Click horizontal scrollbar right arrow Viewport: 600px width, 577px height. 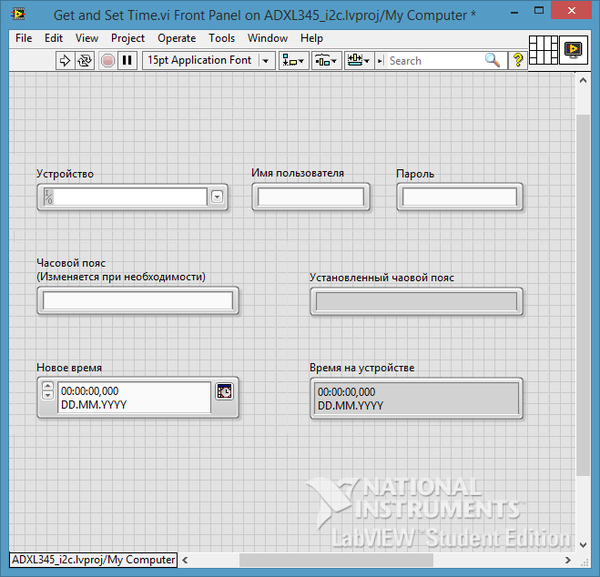coord(568,560)
